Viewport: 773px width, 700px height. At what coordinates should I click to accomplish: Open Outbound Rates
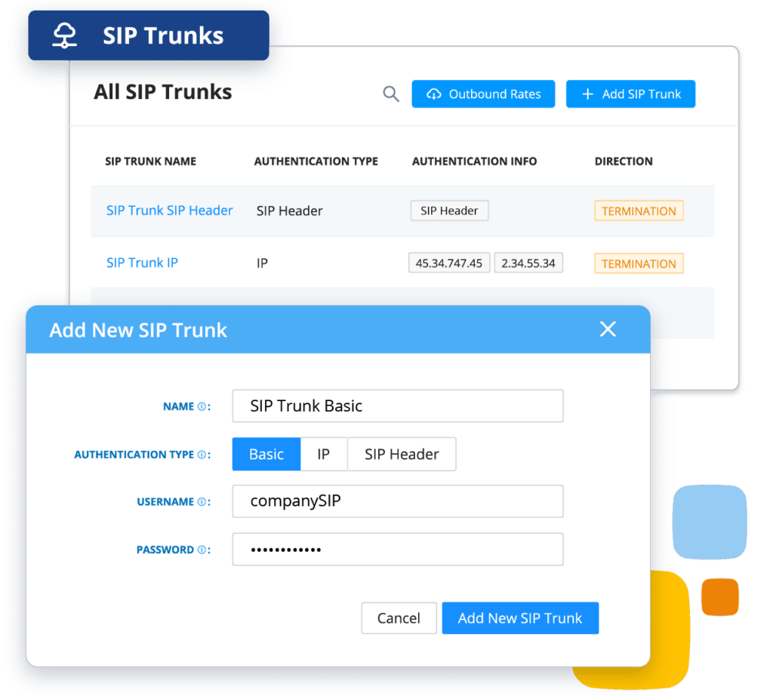click(x=483, y=94)
